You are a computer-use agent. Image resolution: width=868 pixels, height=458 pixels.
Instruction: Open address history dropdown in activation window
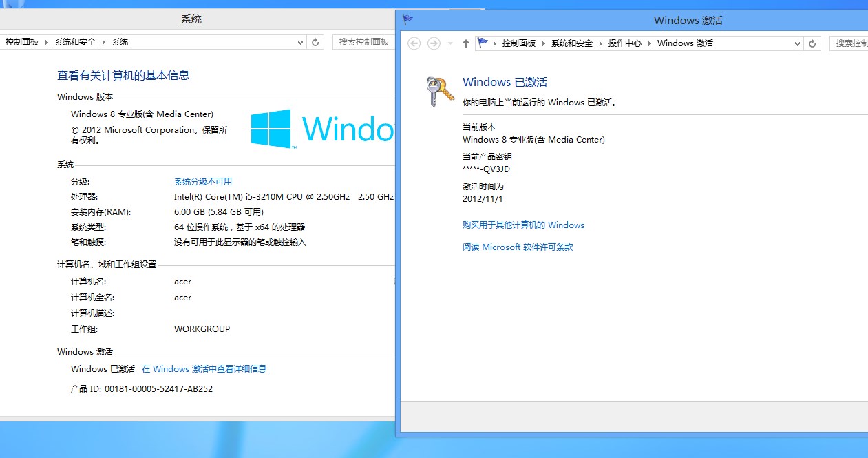[x=798, y=43]
